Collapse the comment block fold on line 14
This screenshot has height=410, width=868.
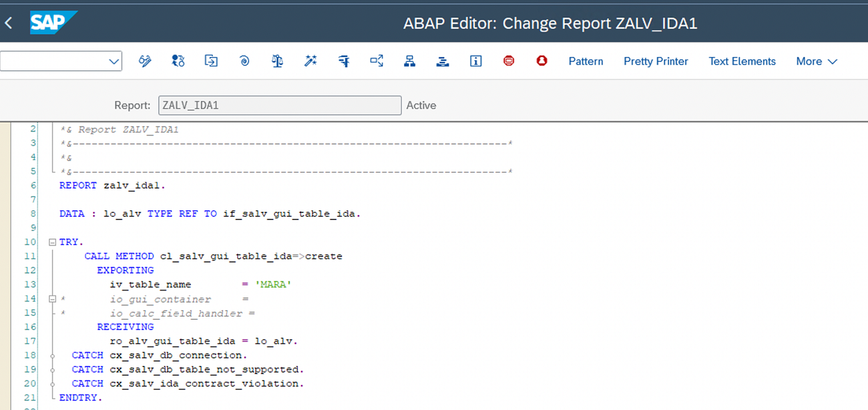52,299
